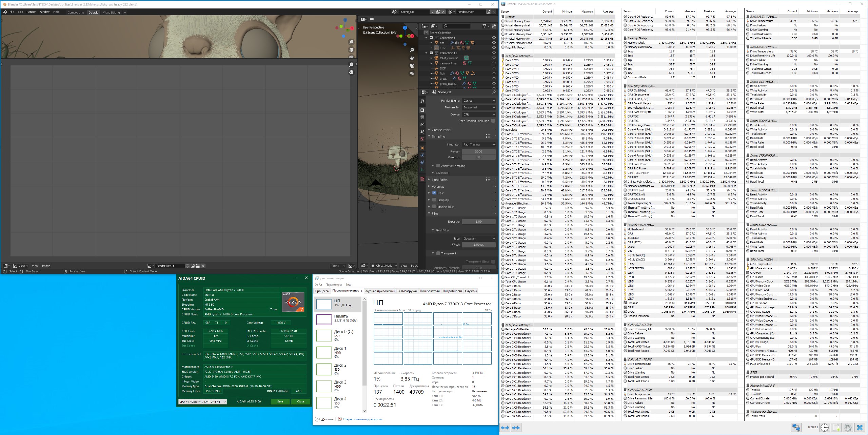Open the World properties tab icon
The height and width of the screenshot is (435, 868).
(422, 139)
